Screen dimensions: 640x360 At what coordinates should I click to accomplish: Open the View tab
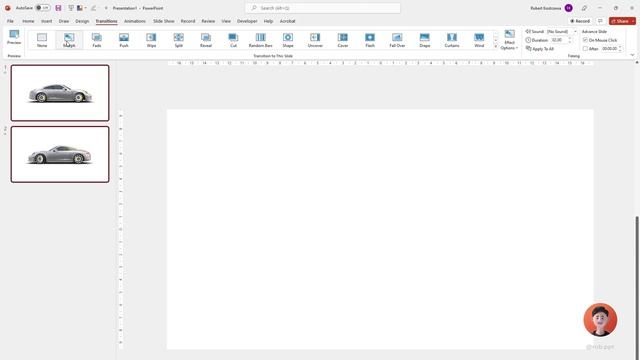coord(226,21)
